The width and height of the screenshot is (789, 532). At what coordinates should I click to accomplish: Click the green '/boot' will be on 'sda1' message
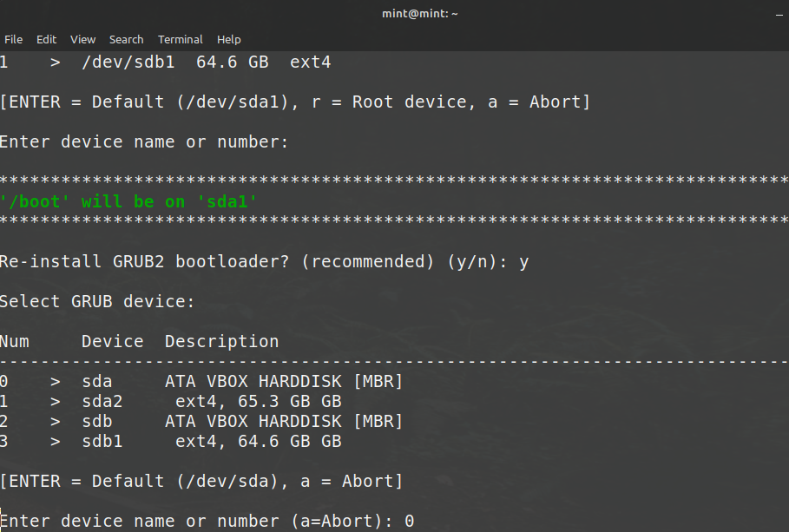pyautogui.click(x=128, y=201)
